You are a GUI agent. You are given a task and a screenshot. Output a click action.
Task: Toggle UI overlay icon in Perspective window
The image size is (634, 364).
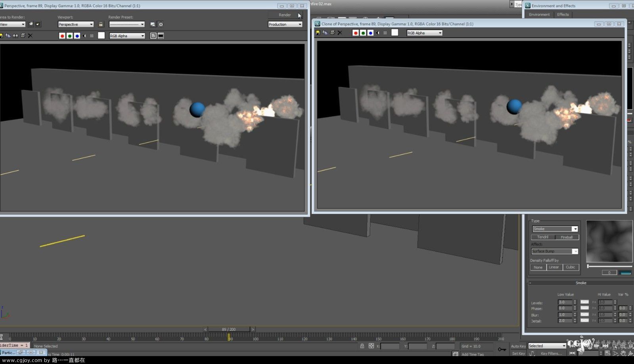tap(153, 36)
